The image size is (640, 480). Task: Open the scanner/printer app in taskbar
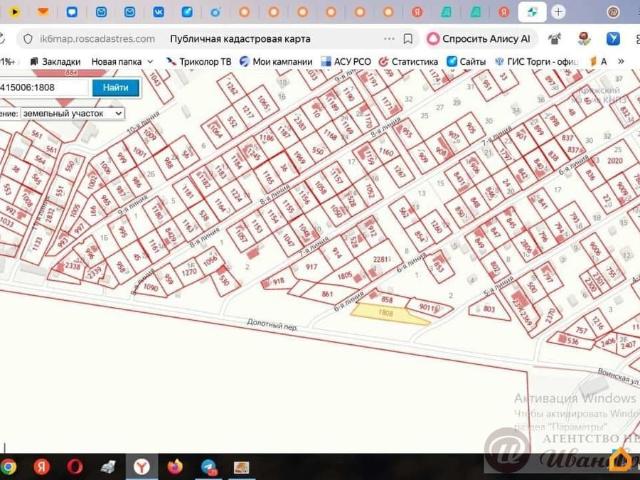click(x=108, y=467)
